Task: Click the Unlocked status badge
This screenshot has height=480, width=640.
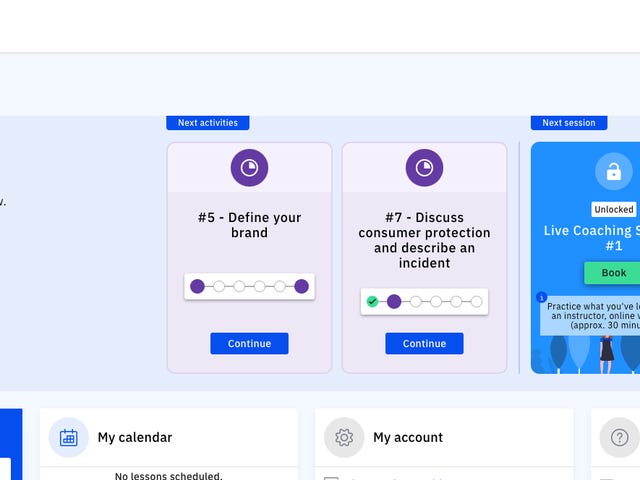Action: [x=613, y=210]
